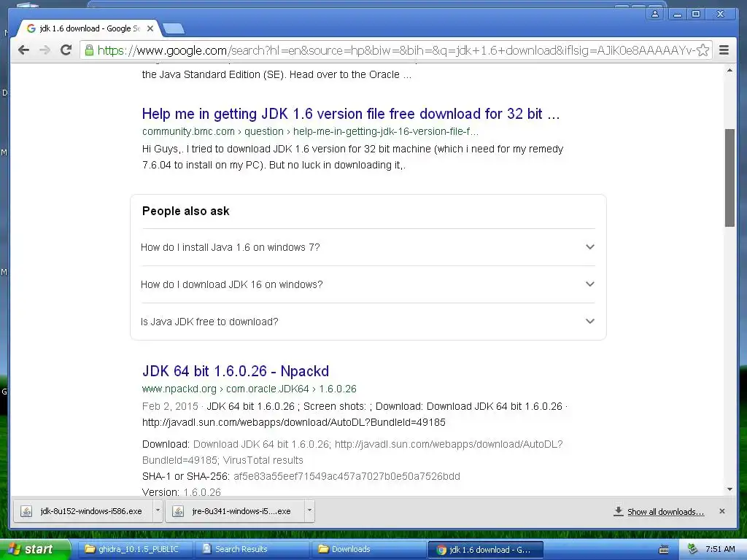Close the downloads bar
The image size is (747, 560).
pyautogui.click(x=721, y=511)
